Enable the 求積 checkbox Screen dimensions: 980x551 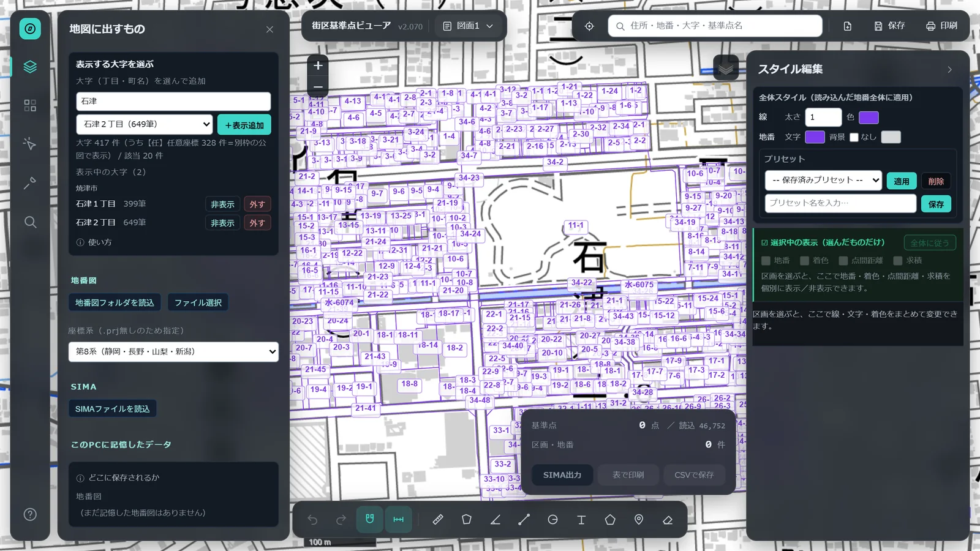(898, 260)
